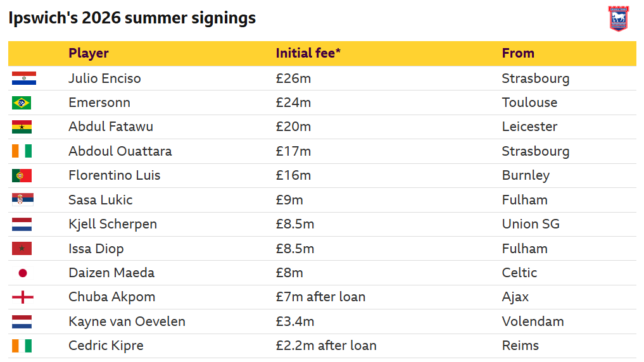
Task: Click the Ipswich Town club crest
Action: point(619,18)
